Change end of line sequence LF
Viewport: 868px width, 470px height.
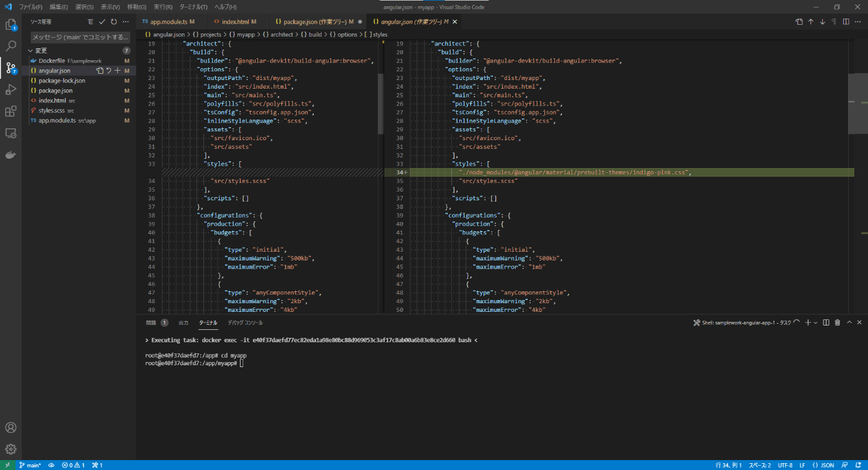[x=802, y=465]
